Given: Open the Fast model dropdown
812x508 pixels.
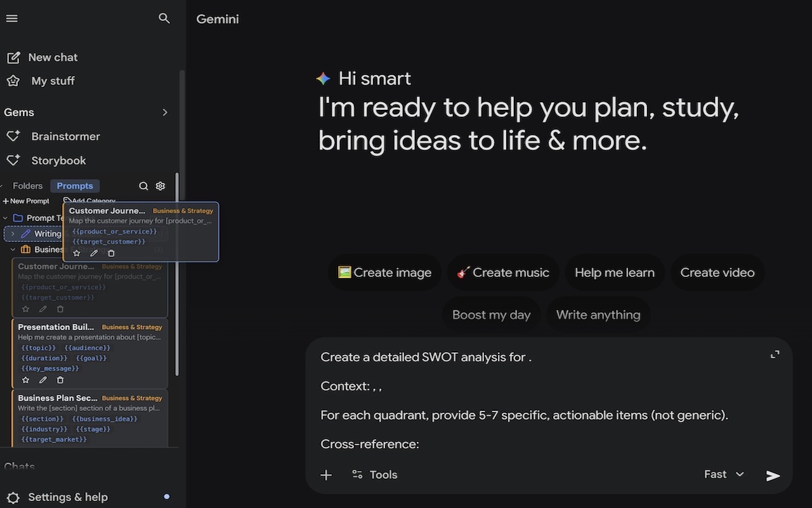Looking at the screenshot, I should point(724,474).
